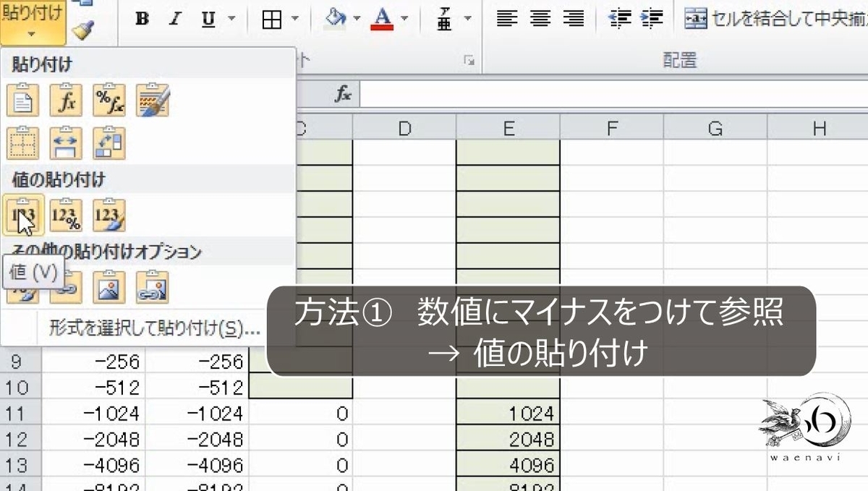868x491 pixels.
Task: Select Formulas and Number Formatting paste icon
Action: (x=109, y=100)
